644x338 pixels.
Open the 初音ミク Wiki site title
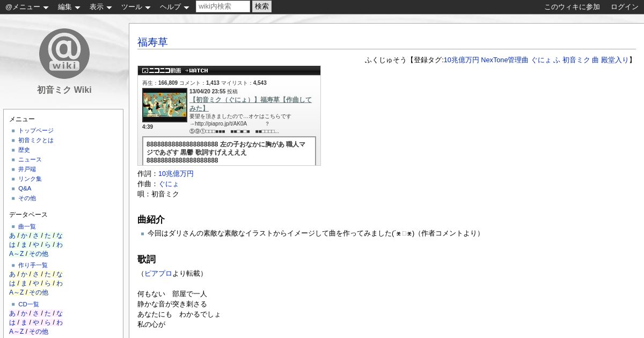click(64, 90)
